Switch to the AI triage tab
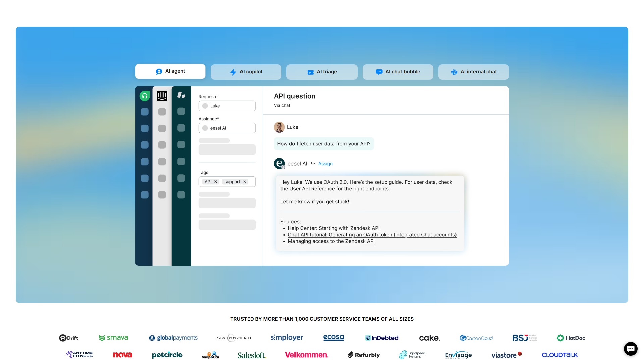This screenshot has width=644, height=362. pos(322,72)
